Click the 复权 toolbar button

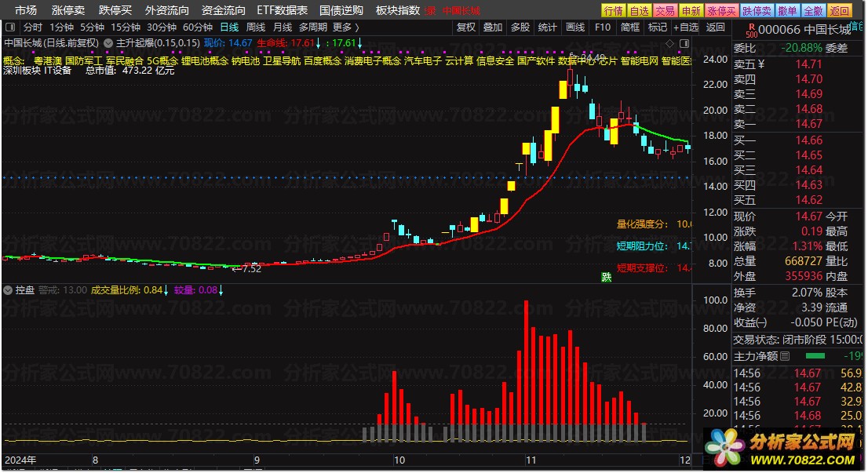pos(465,27)
